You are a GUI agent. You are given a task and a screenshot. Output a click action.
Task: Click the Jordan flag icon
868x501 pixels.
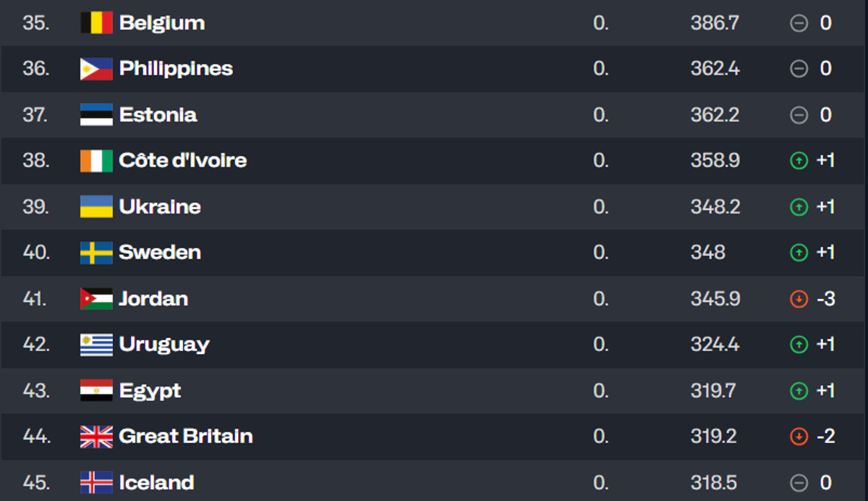[x=96, y=299]
